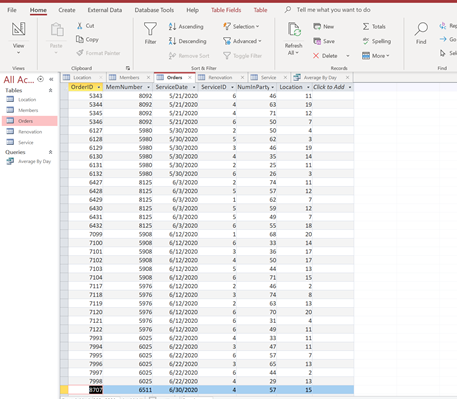Click the OrderID cell 7099
The image size is (457, 399).
pyautogui.click(x=86, y=234)
